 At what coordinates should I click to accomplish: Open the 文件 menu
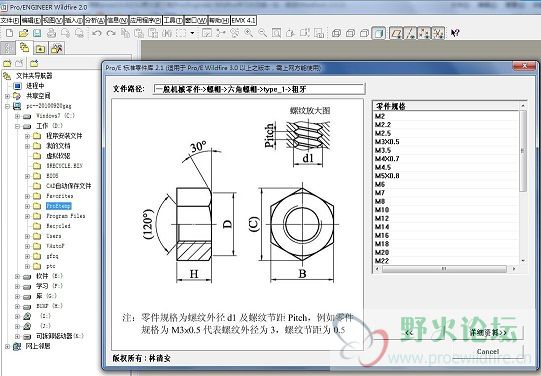pyautogui.click(x=10, y=21)
